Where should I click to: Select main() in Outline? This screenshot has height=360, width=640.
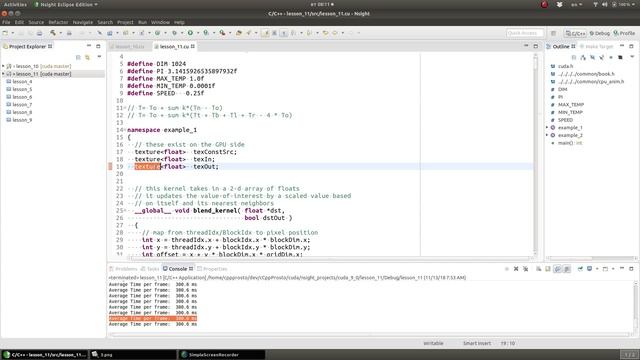570,143
